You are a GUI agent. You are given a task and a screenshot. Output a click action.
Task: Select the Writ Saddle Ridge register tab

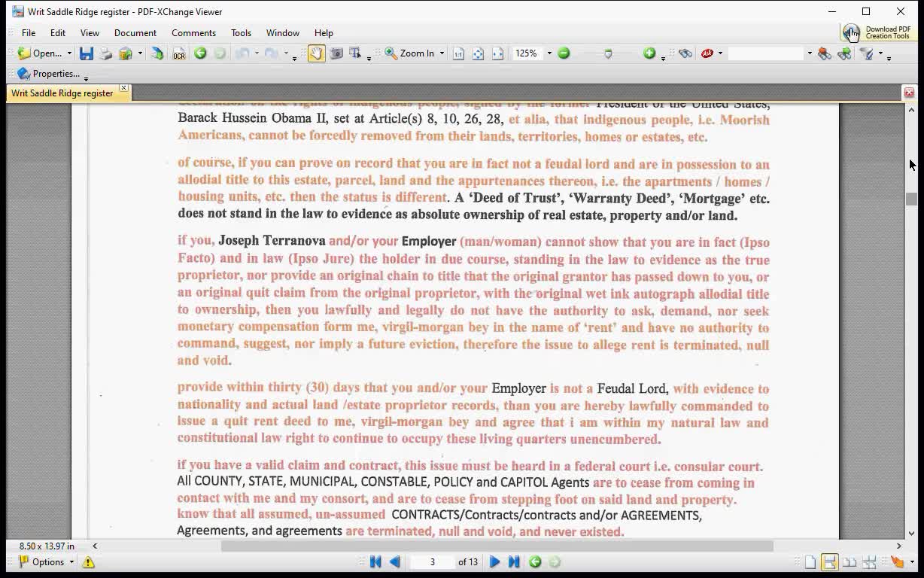pyautogui.click(x=62, y=93)
